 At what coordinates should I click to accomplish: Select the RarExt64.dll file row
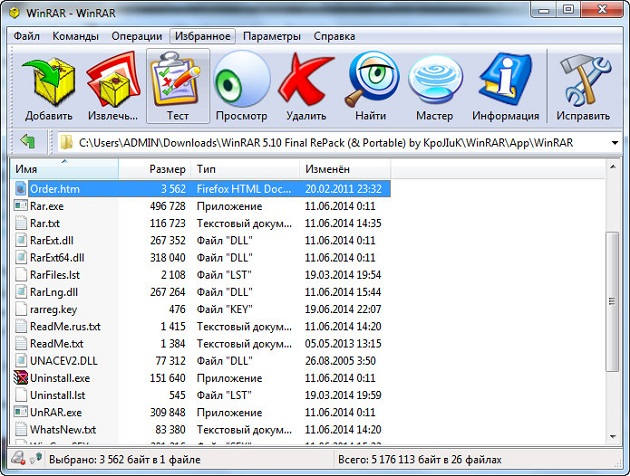(202, 257)
